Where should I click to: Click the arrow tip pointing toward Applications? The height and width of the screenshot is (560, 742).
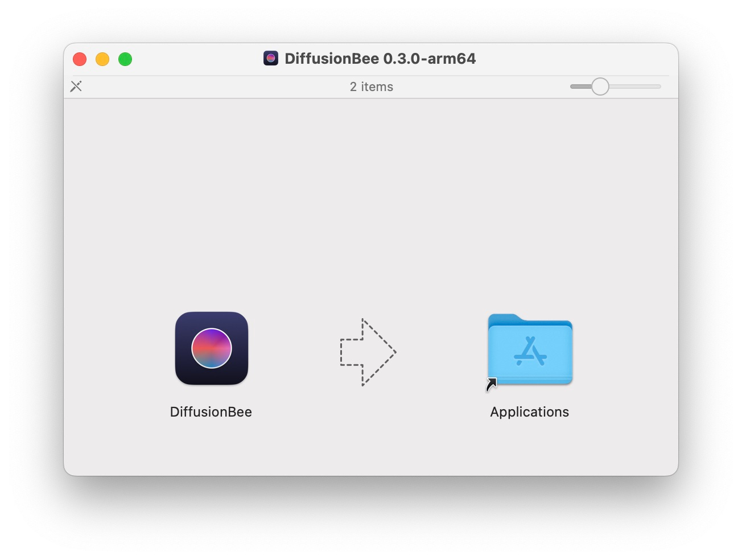coord(397,352)
